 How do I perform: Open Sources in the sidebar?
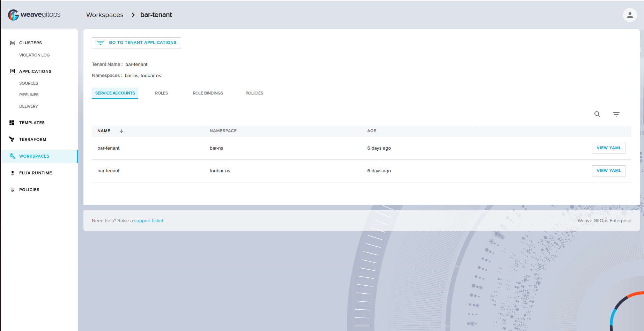[29, 83]
